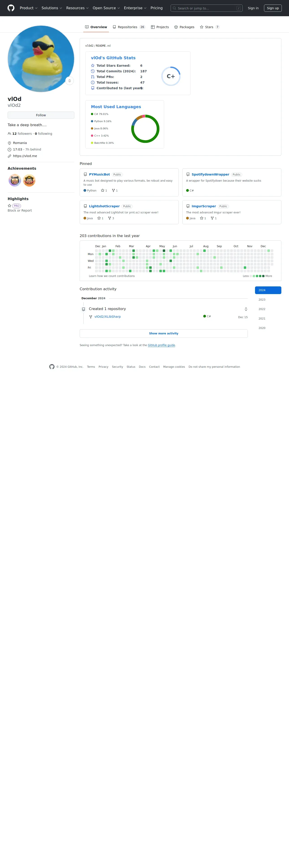Switch to the Repositories tab

(x=129, y=27)
